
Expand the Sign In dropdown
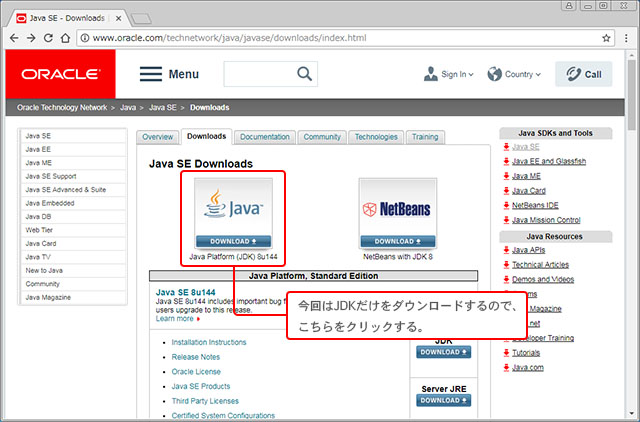point(457,74)
